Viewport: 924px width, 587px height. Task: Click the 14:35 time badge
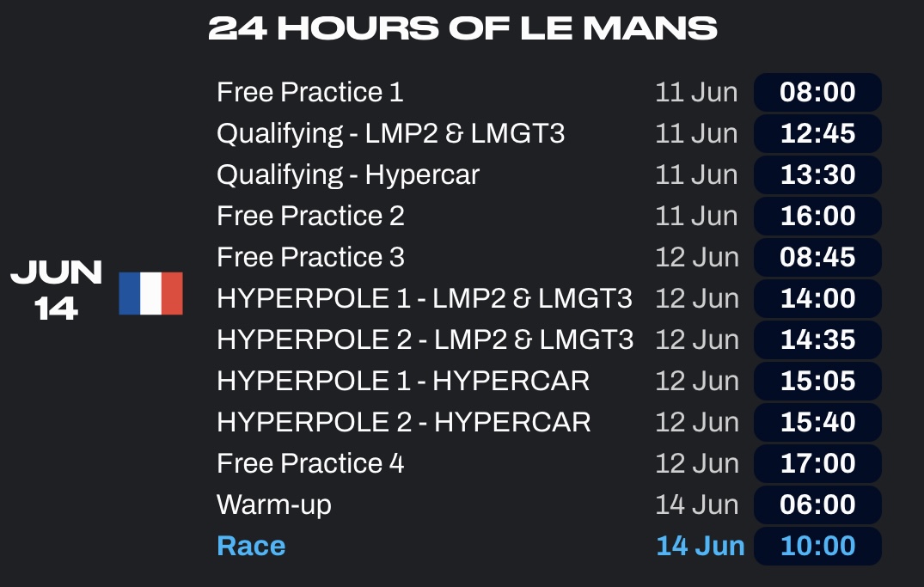pyautogui.click(x=817, y=339)
